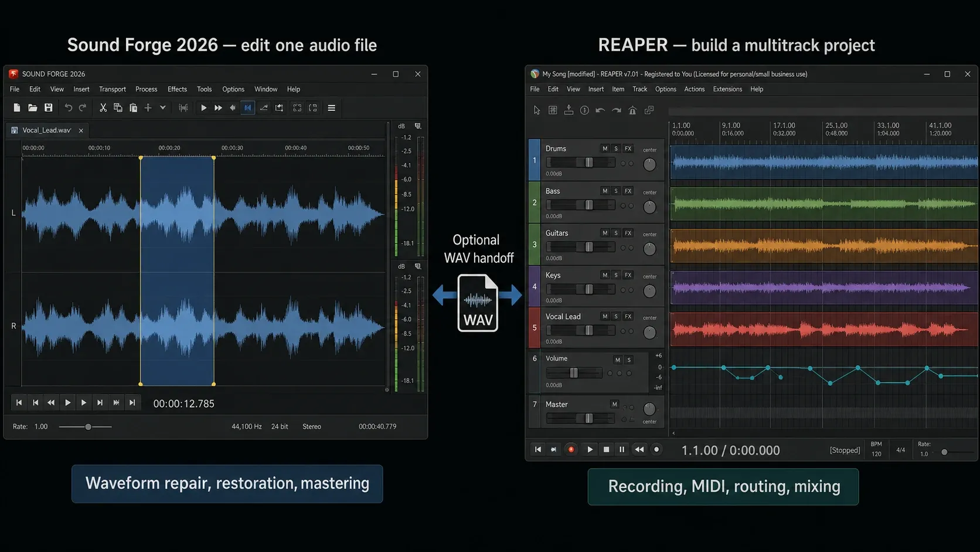Screen dimensions: 980x552
Task: Mute the Volume envelope track
Action: tap(617, 360)
